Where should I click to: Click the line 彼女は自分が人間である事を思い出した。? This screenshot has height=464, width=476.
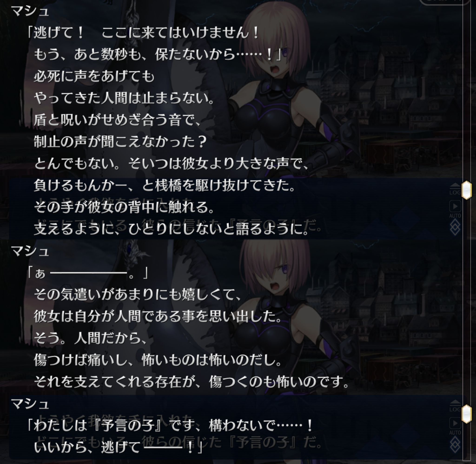point(158,316)
